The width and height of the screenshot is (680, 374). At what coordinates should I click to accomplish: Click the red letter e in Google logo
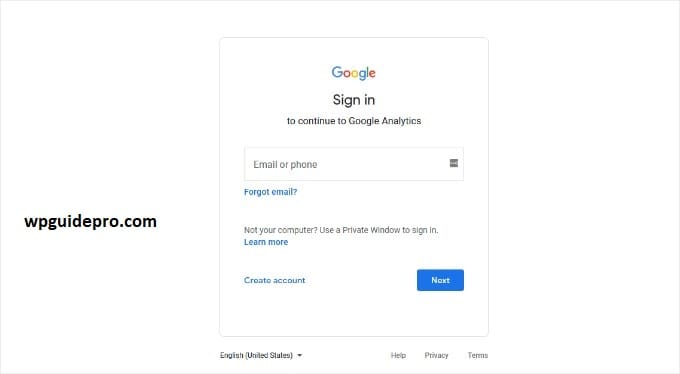[x=372, y=74]
